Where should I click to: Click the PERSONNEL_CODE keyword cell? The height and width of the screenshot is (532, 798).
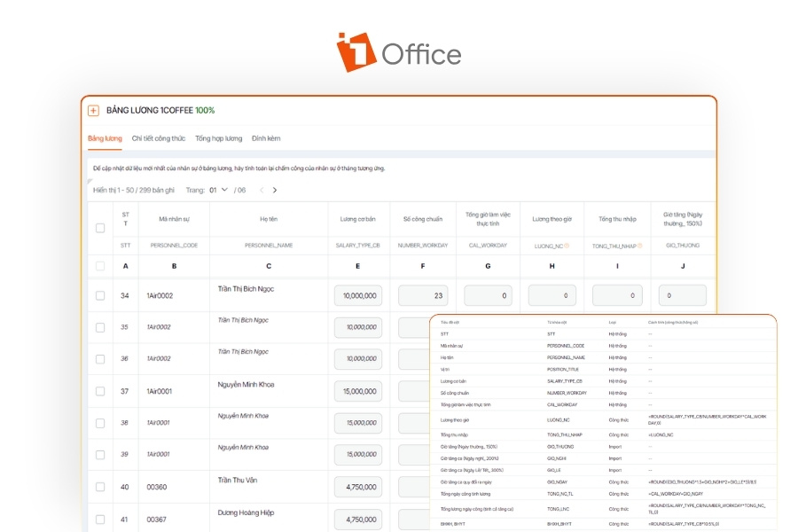(x=174, y=246)
